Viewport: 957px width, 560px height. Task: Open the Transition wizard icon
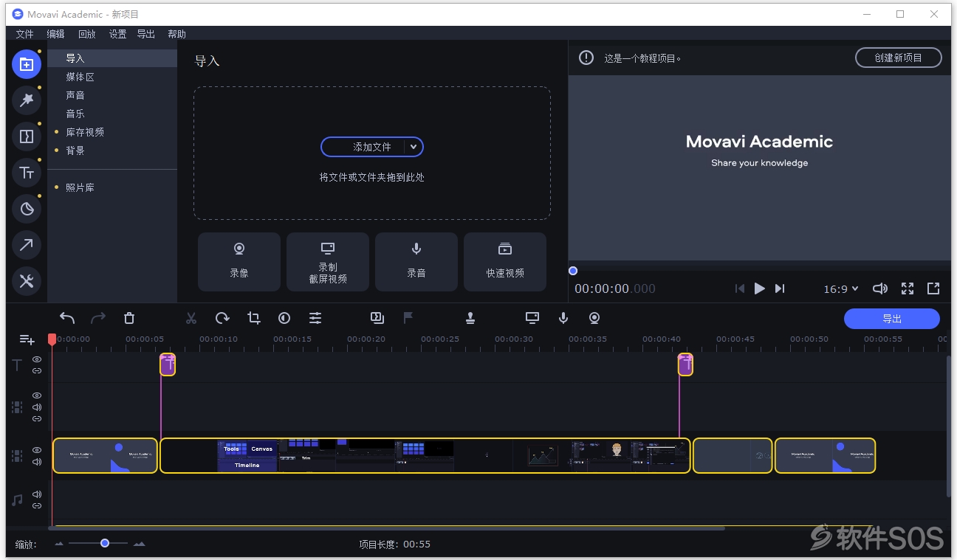pos(377,318)
